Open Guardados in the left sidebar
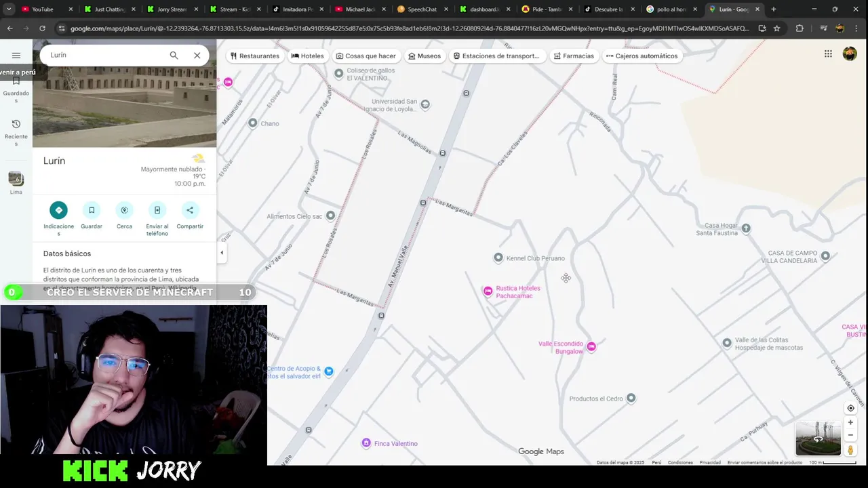Screen dimensions: 868x488 pos(16,90)
